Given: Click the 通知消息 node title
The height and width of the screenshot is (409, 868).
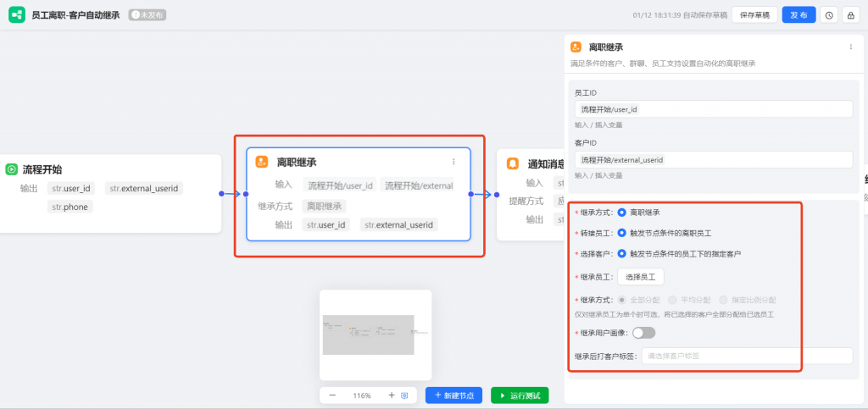Looking at the screenshot, I should point(545,163).
